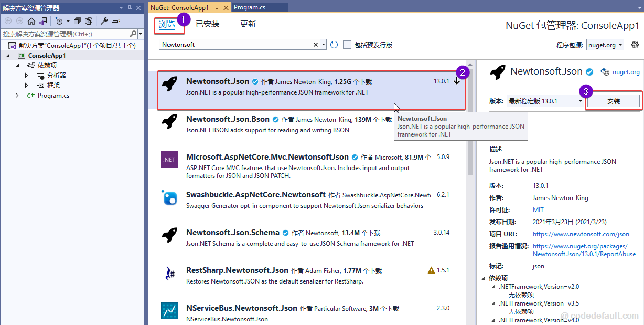This screenshot has height=325, width=644.
Task: Open the Solution Explorer window options dropdown
Action: pos(121,8)
